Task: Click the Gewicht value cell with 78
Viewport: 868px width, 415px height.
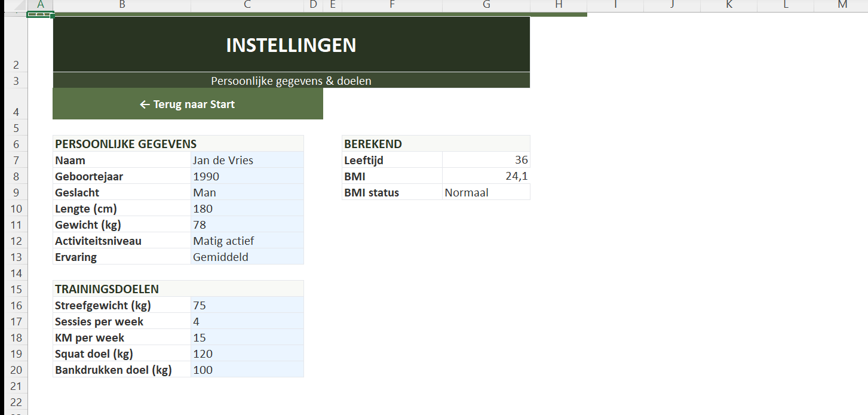Action: pos(247,225)
